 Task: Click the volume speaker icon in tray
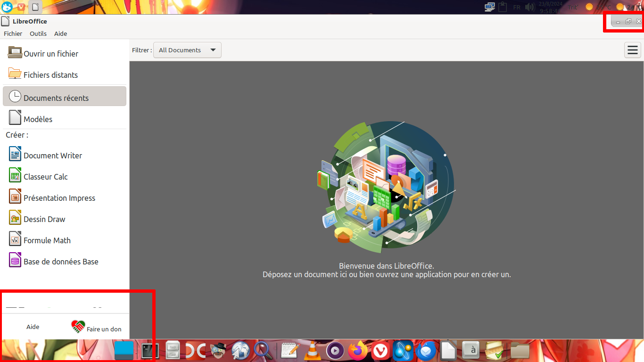(530, 7)
